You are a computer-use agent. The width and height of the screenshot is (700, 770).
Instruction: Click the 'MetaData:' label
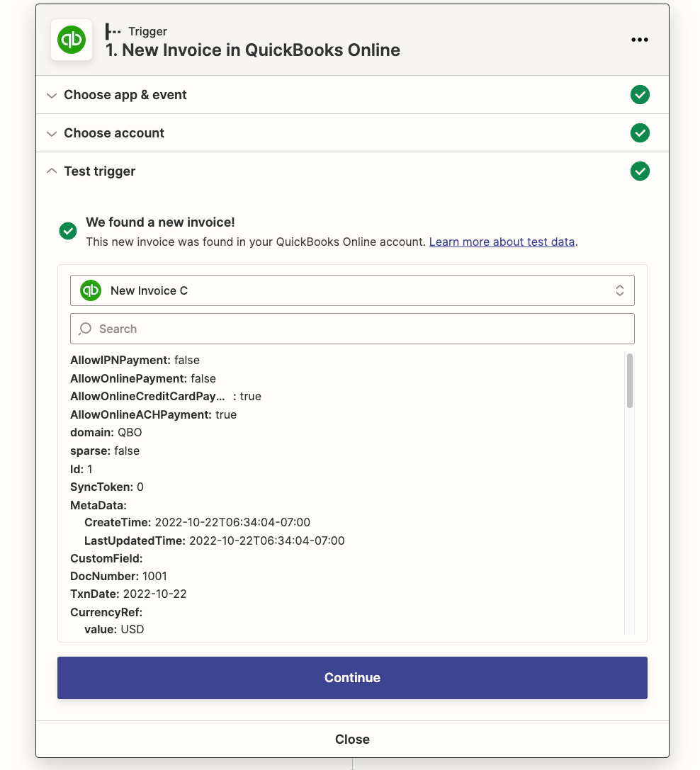[x=98, y=505]
